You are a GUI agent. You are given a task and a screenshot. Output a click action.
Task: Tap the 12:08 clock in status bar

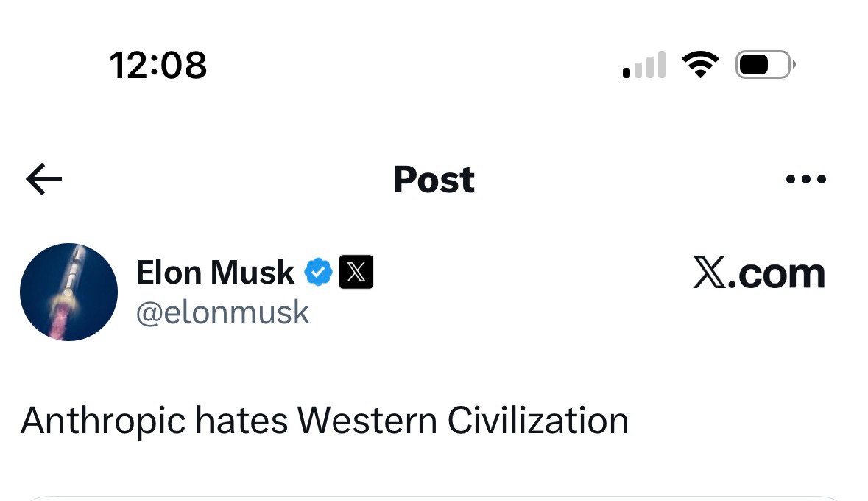tap(158, 65)
